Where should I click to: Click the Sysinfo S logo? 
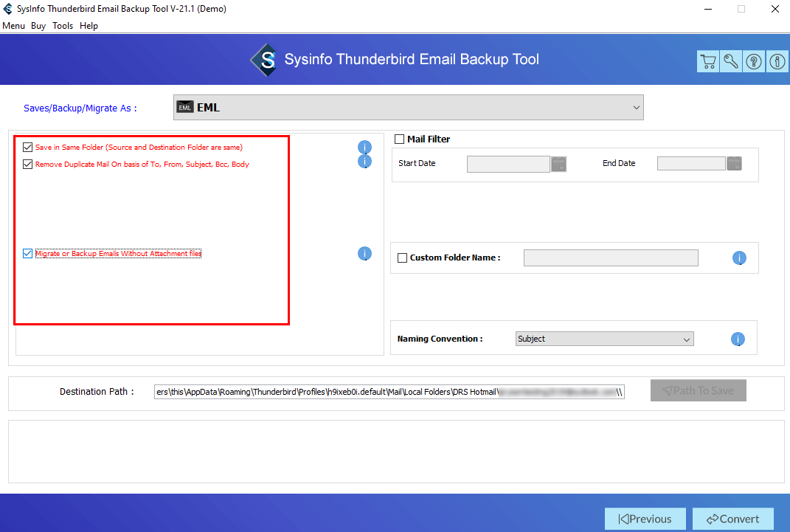[x=265, y=60]
